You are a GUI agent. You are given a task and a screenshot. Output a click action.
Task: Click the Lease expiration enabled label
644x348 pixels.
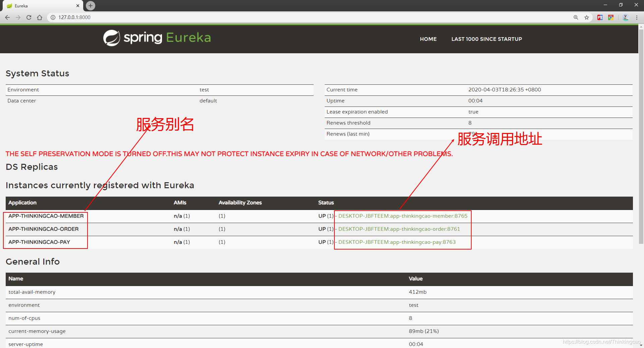357,112
